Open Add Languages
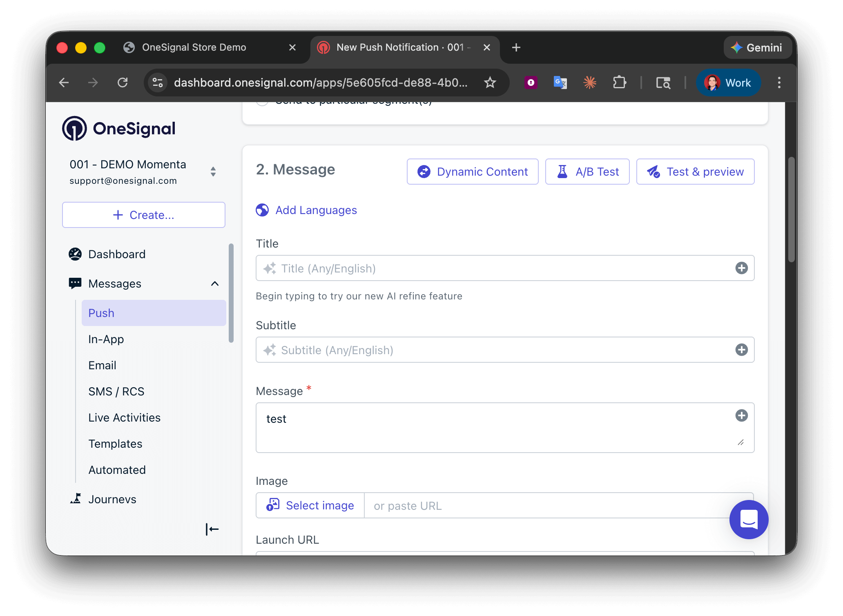 pos(315,210)
